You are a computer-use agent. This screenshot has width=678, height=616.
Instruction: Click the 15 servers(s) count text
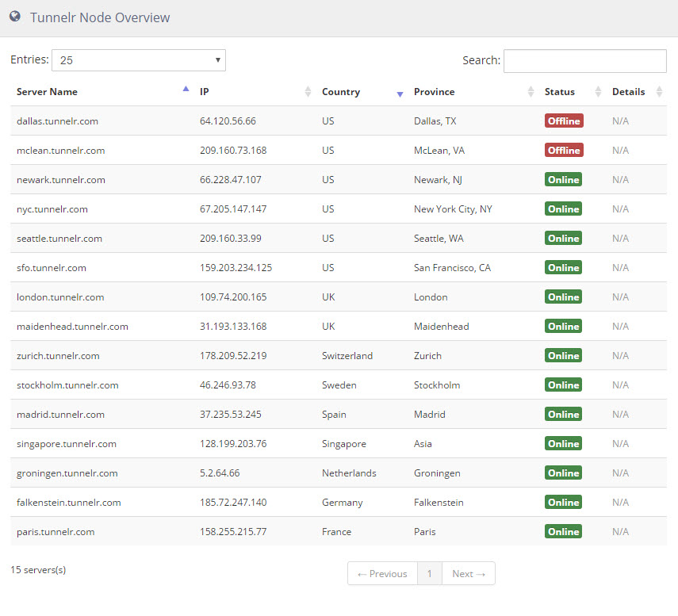click(x=39, y=570)
